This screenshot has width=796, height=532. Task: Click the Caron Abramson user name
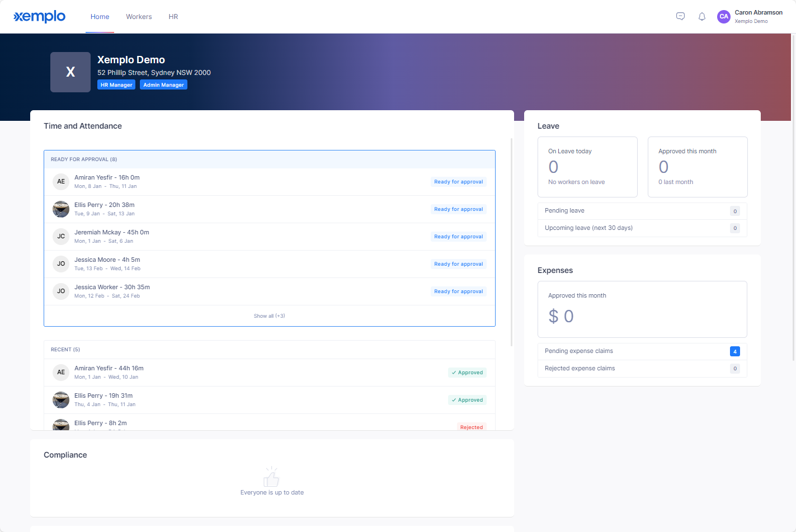pos(759,12)
